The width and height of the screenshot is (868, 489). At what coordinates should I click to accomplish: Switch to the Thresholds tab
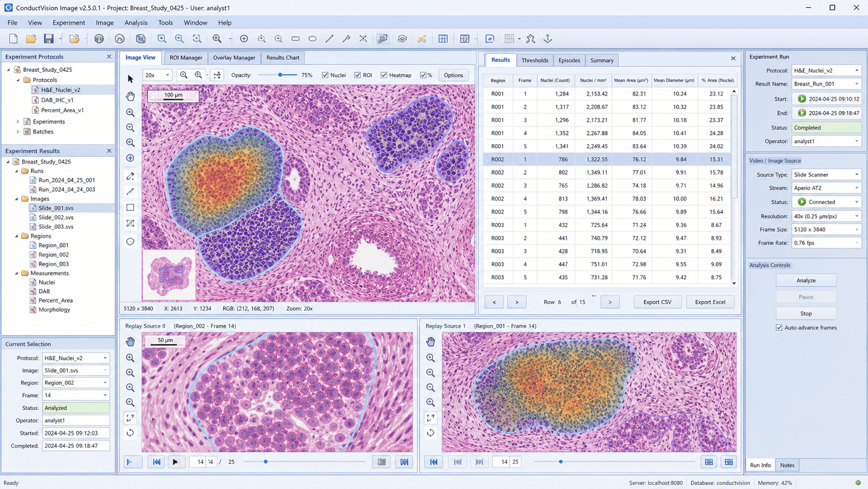[535, 60]
